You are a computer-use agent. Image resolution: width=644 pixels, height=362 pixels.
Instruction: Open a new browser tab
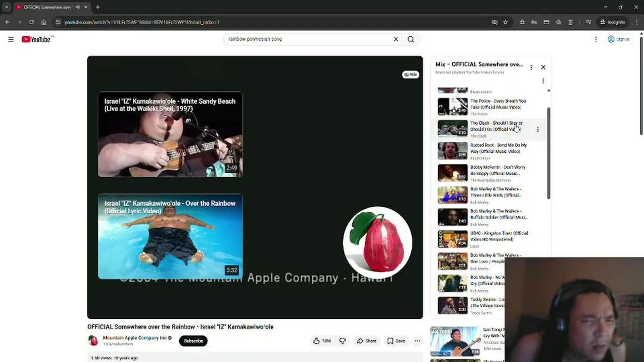pyautogui.click(x=98, y=7)
